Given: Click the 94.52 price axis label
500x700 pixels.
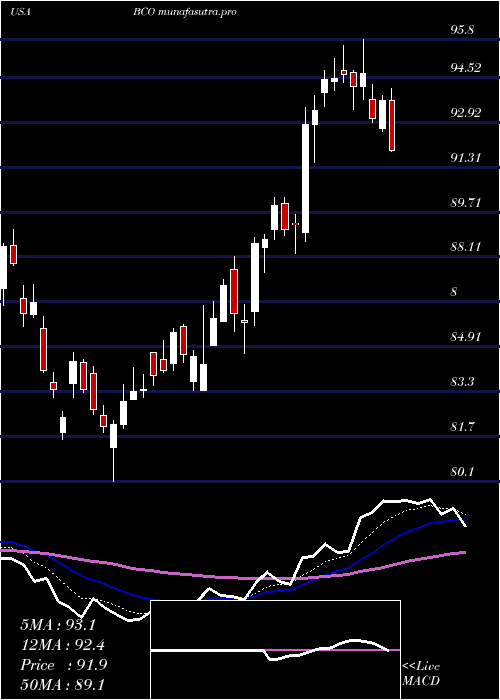Looking at the screenshot, I should (466, 68).
